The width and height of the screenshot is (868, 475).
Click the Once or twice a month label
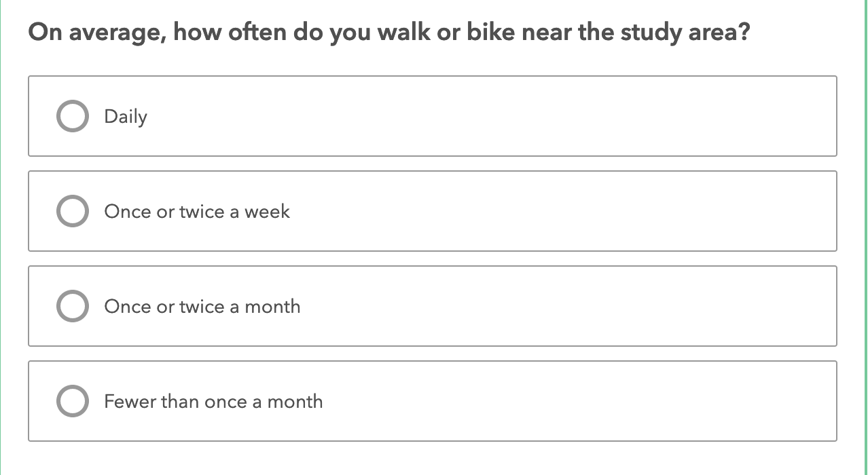pyautogui.click(x=202, y=307)
